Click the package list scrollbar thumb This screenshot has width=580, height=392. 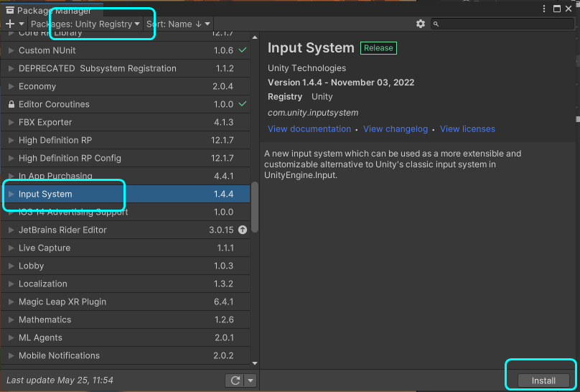click(255, 207)
